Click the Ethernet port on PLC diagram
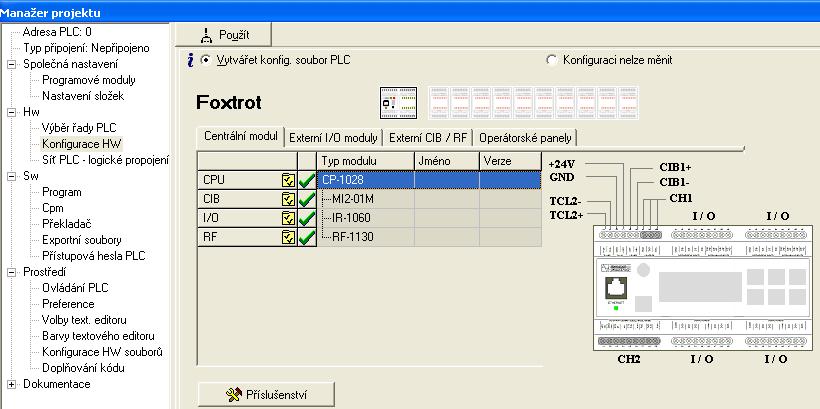Image resolution: width=820 pixels, height=409 pixels. 617,289
